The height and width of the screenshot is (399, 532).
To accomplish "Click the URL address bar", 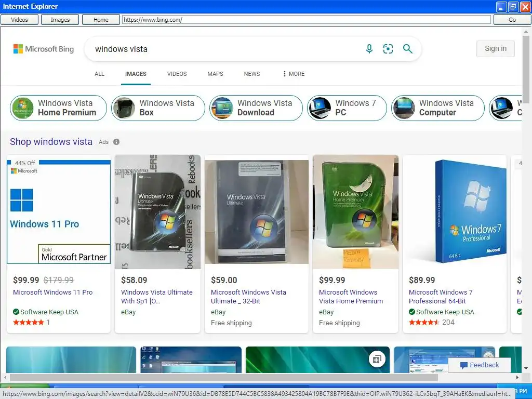I will 307,20.
